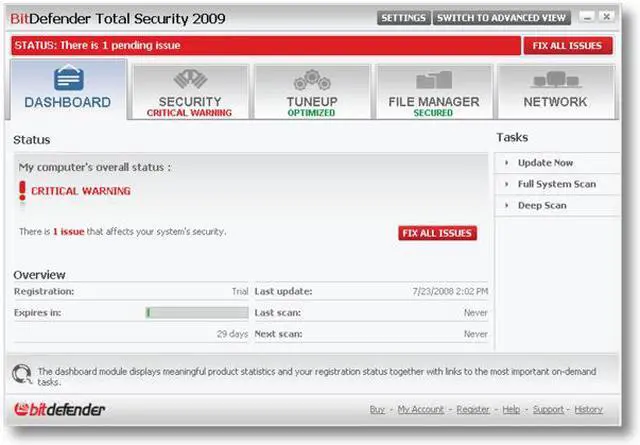The width and height of the screenshot is (640, 445).
Task: Click the Register link in footer
Action: tap(473, 410)
